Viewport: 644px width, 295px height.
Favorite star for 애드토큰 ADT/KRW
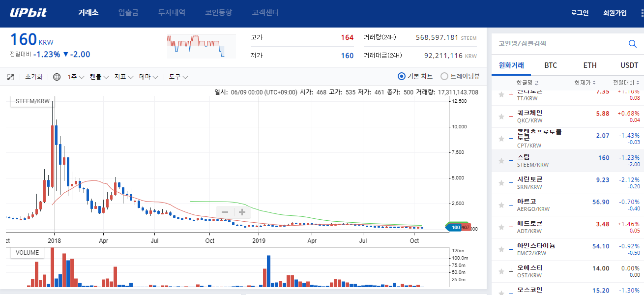501,227
